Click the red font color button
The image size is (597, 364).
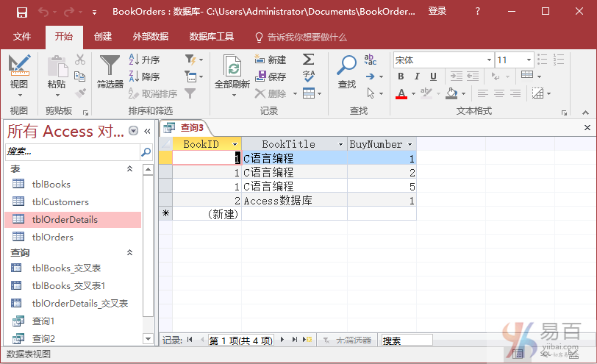401,93
